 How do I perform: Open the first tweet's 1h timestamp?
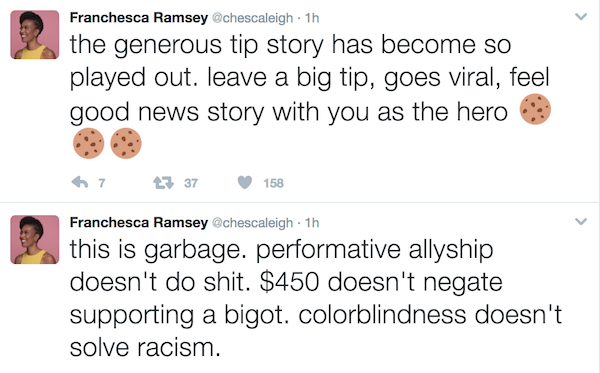pyautogui.click(x=312, y=18)
